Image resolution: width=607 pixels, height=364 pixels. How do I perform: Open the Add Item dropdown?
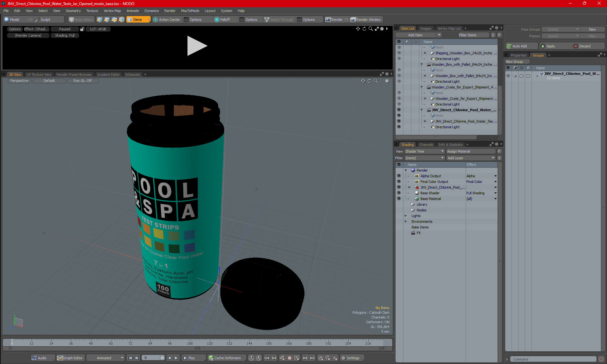(x=439, y=35)
